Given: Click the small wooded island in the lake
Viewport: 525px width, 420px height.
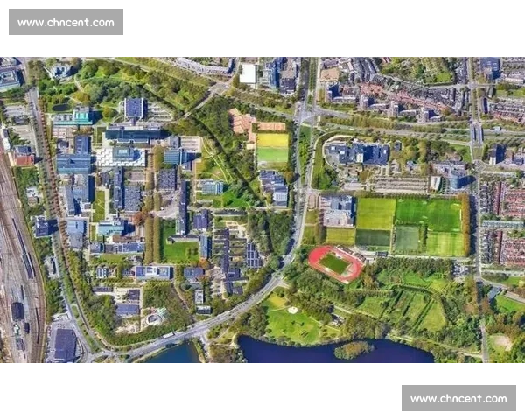Looking at the screenshot, I should (x=352, y=349).
